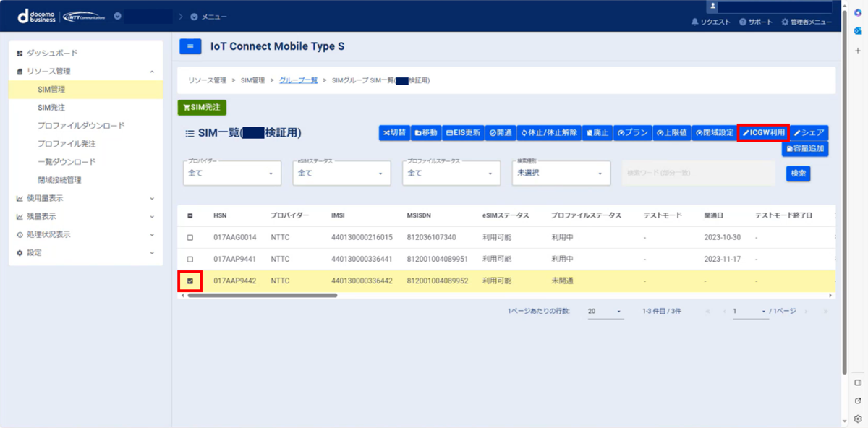
Task: Check the row 017AAP9441 checkbox
Action: coord(190,259)
